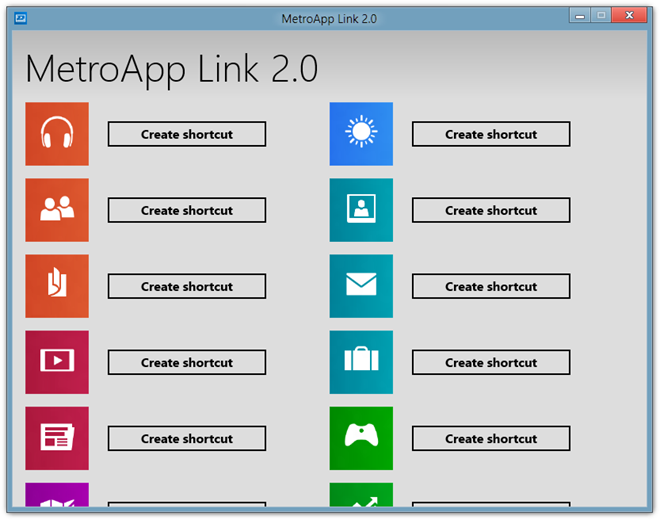Create shortcut for the Photos app

click(491, 210)
